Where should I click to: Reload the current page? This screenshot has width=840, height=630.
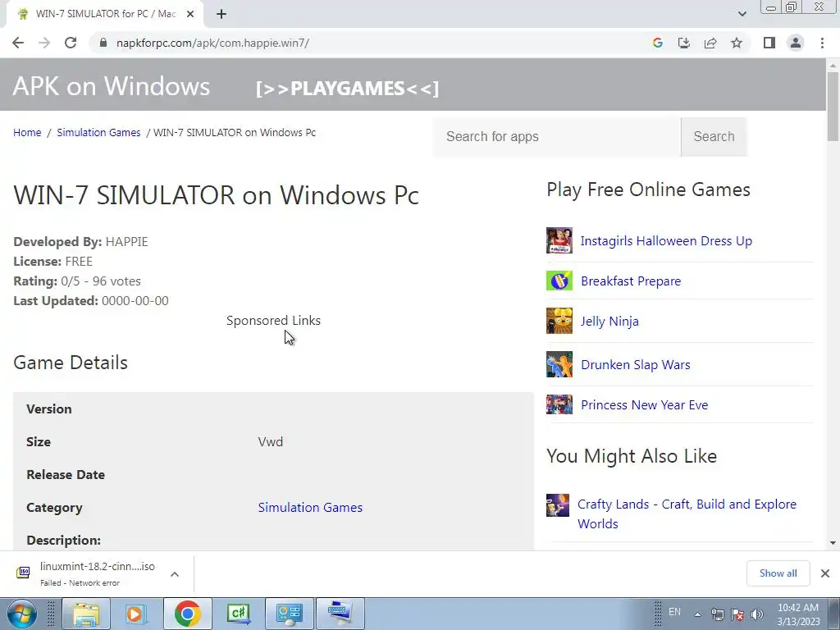coord(71,43)
